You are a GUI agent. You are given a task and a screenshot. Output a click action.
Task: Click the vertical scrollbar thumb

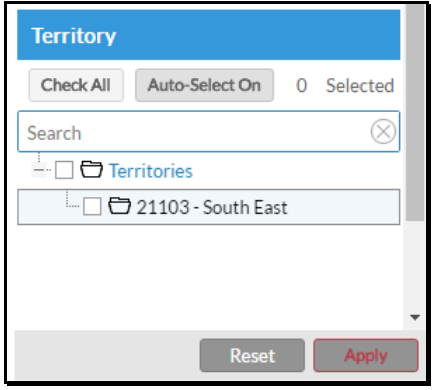[x=415, y=113]
